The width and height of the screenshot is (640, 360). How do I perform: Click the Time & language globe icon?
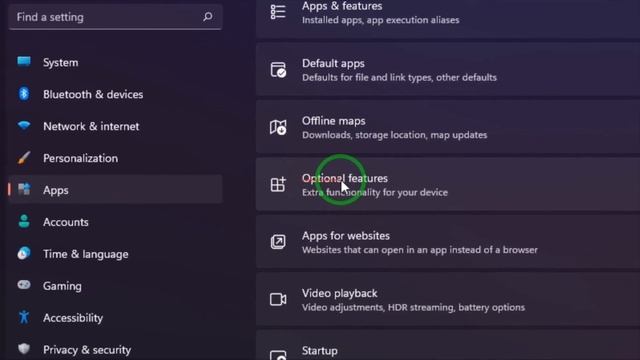[x=24, y=253]
